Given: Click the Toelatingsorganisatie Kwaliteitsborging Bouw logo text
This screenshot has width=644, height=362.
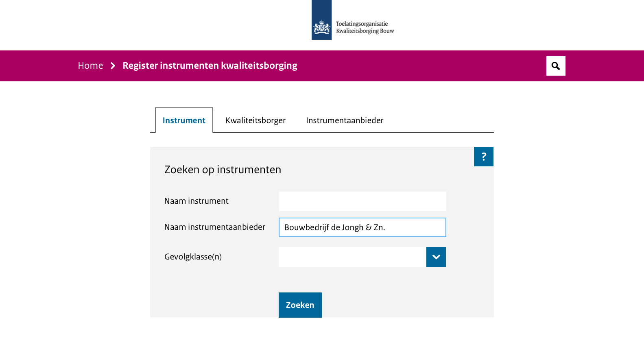Looking at the screenshot, I should (365, 27).
